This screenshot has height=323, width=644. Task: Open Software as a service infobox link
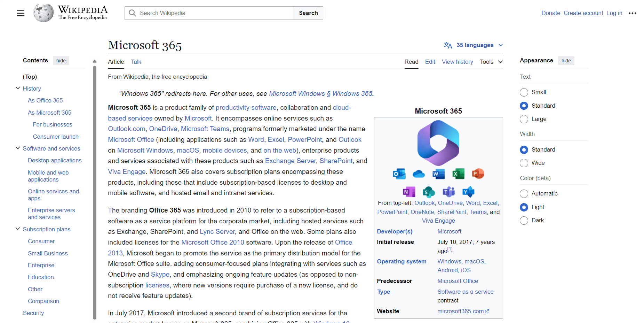click(465, 292)
